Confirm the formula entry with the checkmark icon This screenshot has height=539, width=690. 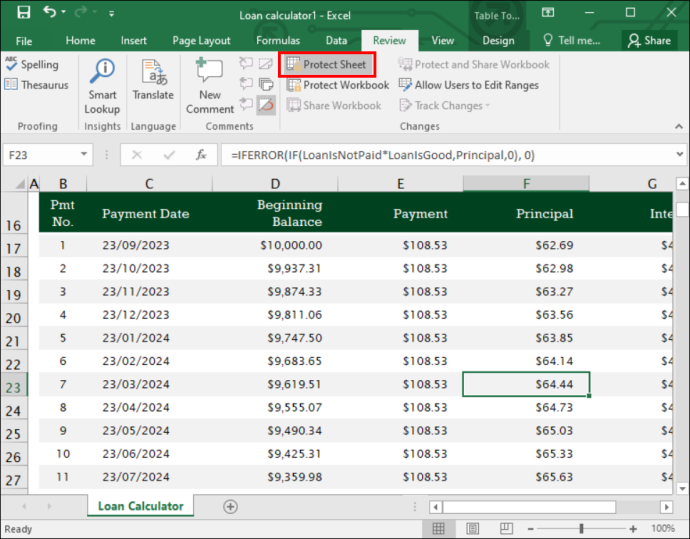(x=169, y=154)
